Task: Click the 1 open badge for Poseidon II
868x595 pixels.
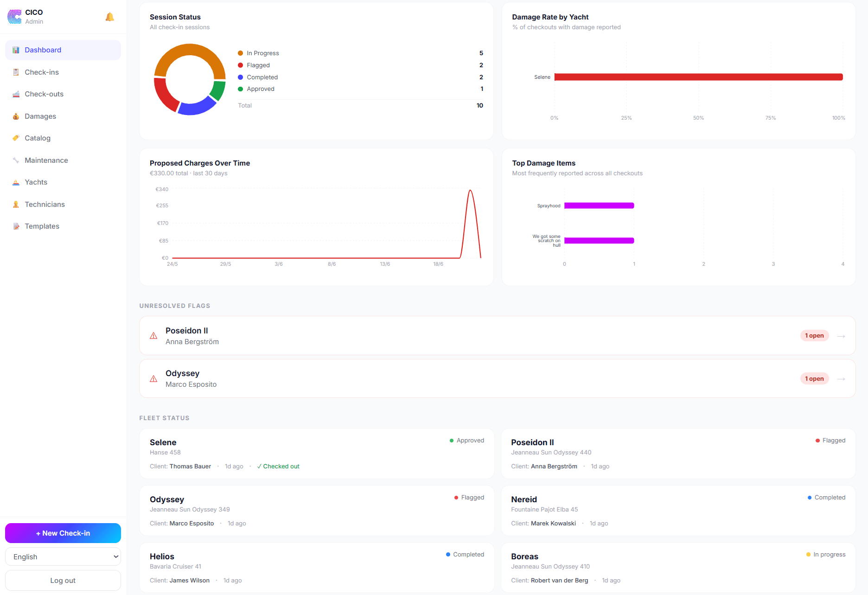Action: (x=814, y=336)
